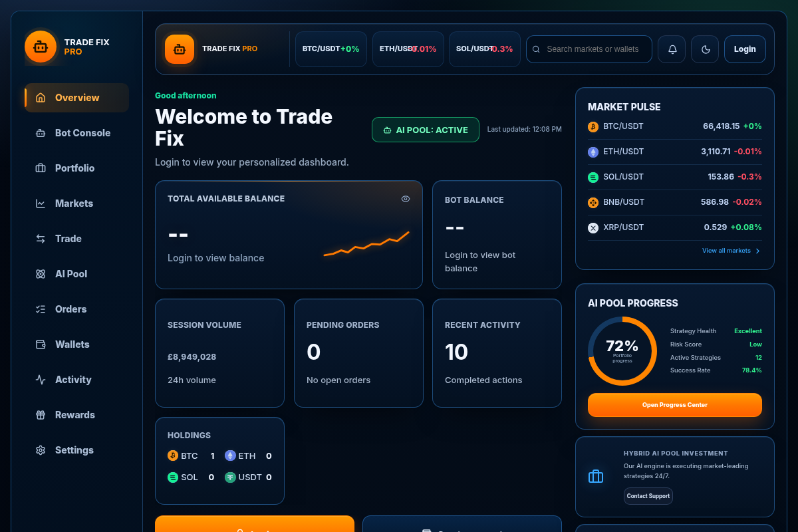Click the Overview home icon
This screenshot has width=798, height=532.
coord(41,98)
